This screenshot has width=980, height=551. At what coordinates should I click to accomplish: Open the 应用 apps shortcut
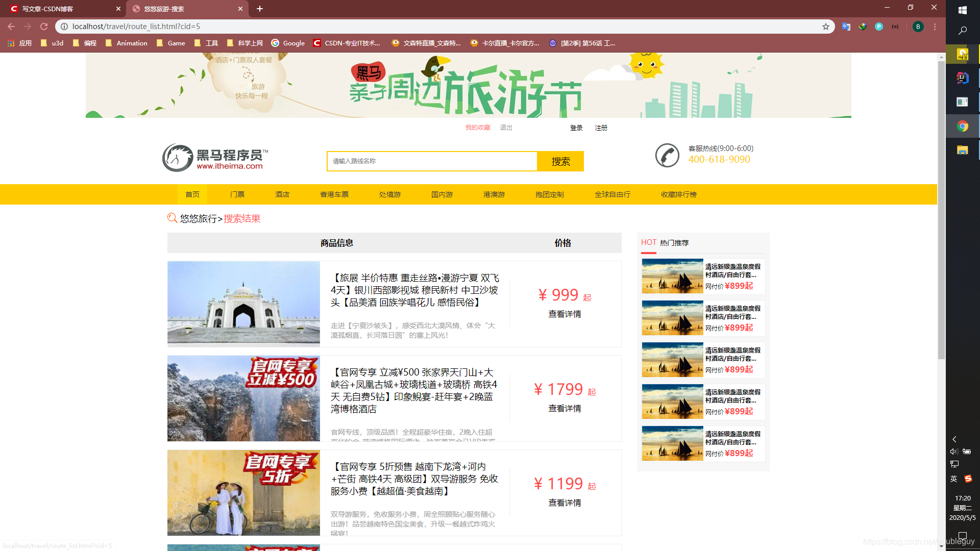click(19, 43)
